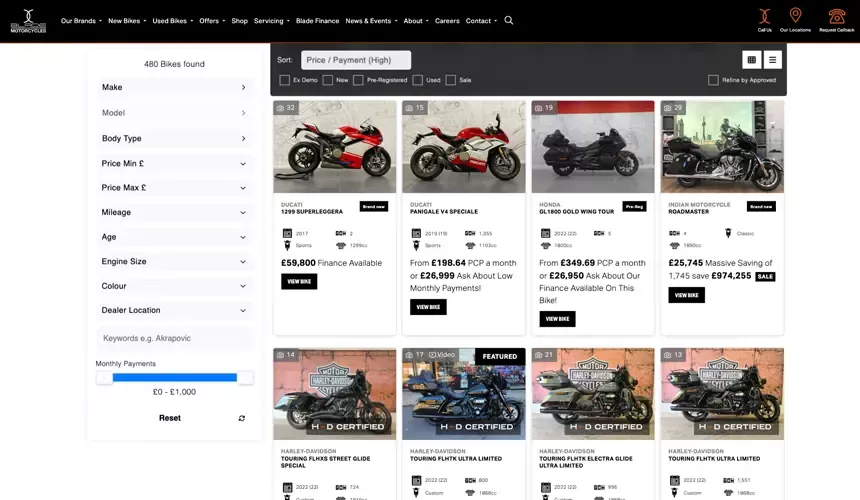Open the 1299 Superleggera title link
The height and width of the screenshot is (500, 860).
pos(312,212)
